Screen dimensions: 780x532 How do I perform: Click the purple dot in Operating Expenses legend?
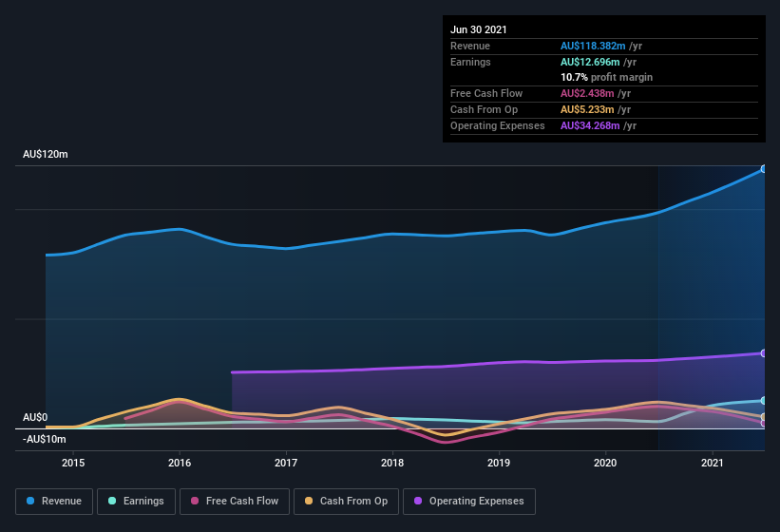click(418, 501)
